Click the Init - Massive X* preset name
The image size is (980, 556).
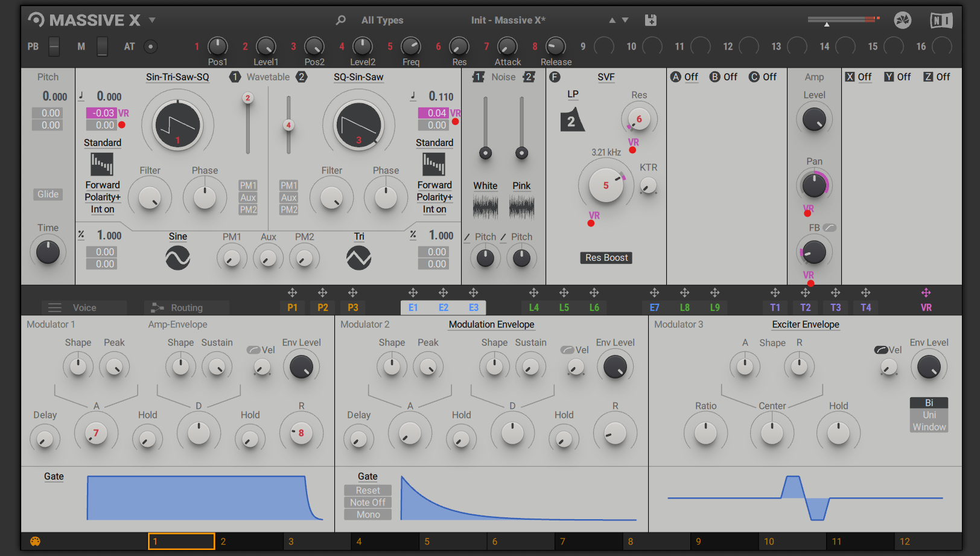pos(508,20)
